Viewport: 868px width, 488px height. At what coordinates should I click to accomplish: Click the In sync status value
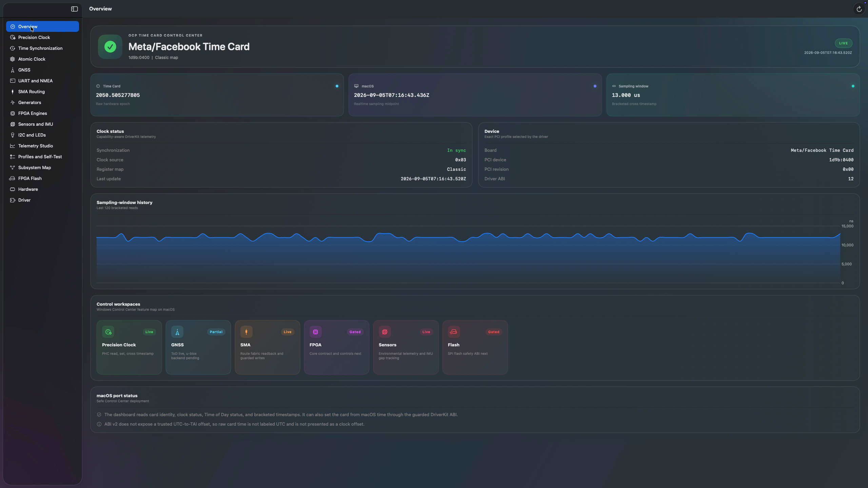[x=456, y=150]
